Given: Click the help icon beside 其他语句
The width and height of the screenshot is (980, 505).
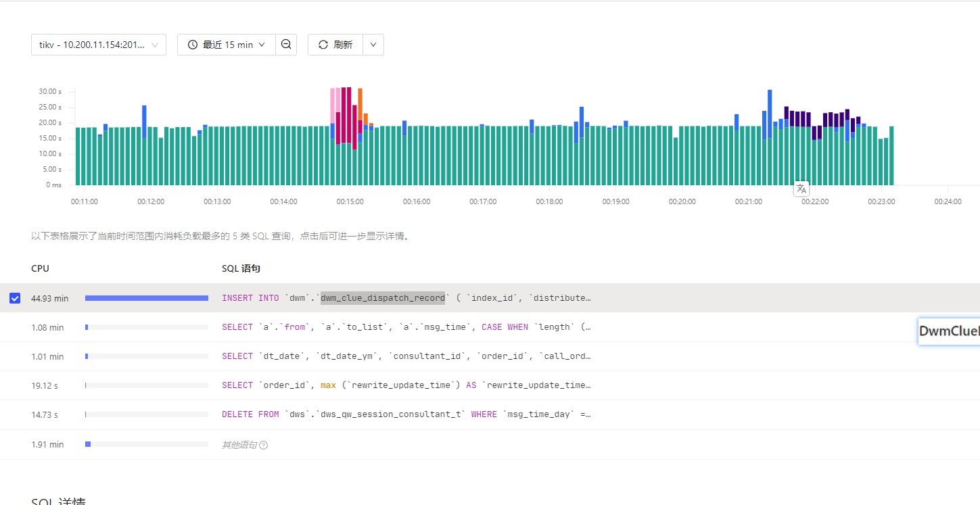Looking at the screenshot, I should click(x=264, y=445).
